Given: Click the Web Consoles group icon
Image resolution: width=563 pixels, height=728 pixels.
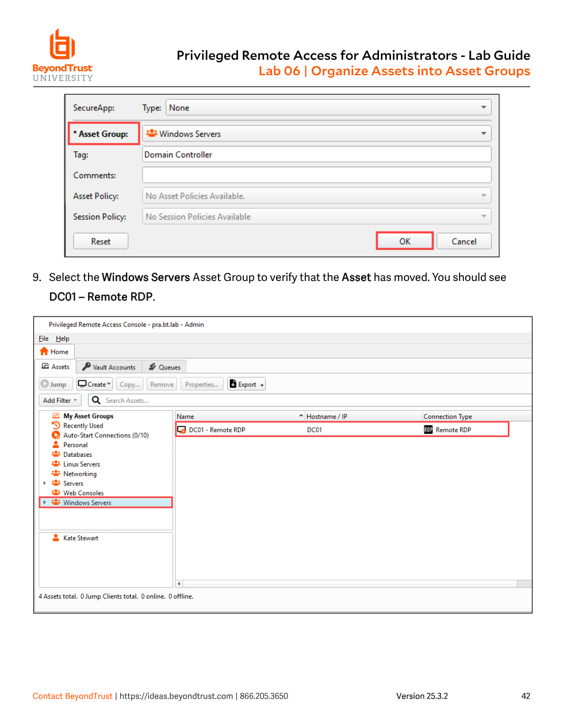Looking at the screenshot, I should 56,492.
